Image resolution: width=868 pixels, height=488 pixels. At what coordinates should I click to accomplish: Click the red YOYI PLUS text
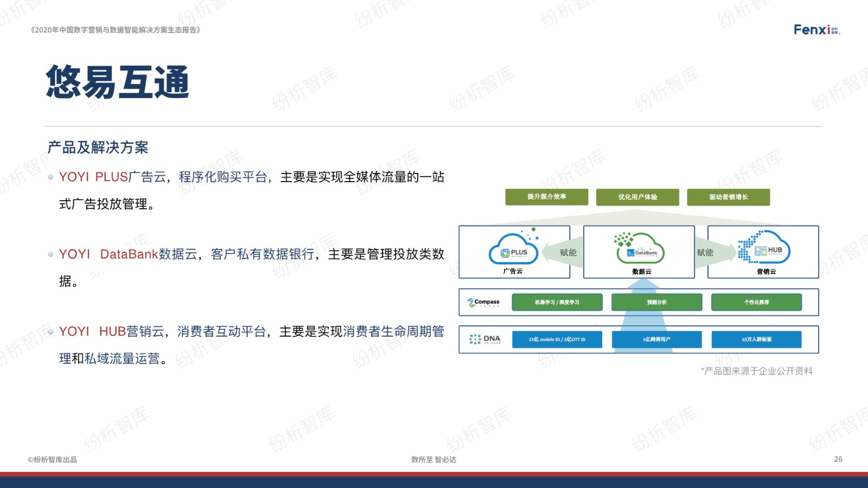[93, 177]
